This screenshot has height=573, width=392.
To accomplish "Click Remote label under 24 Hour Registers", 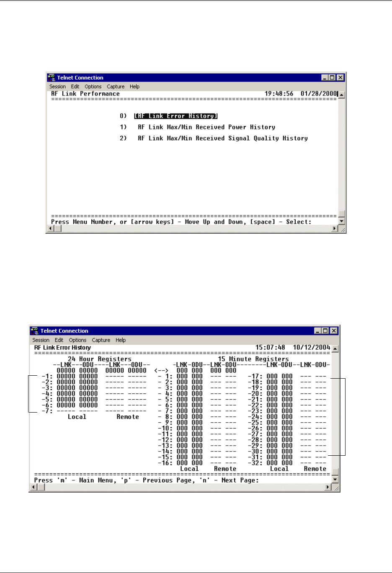I will pyautogui.click(x=128, y=417).
